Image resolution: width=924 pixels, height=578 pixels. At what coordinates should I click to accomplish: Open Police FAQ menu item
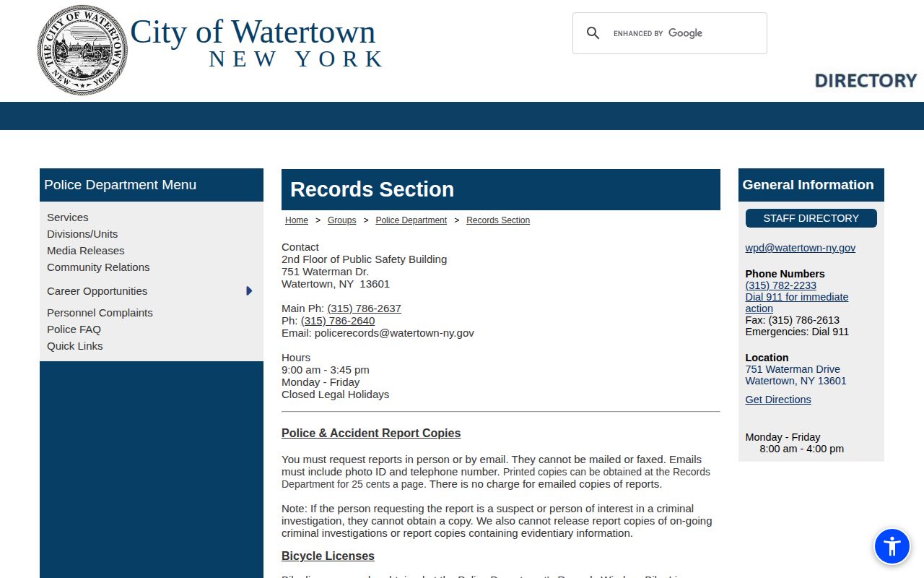click(74, 329)
